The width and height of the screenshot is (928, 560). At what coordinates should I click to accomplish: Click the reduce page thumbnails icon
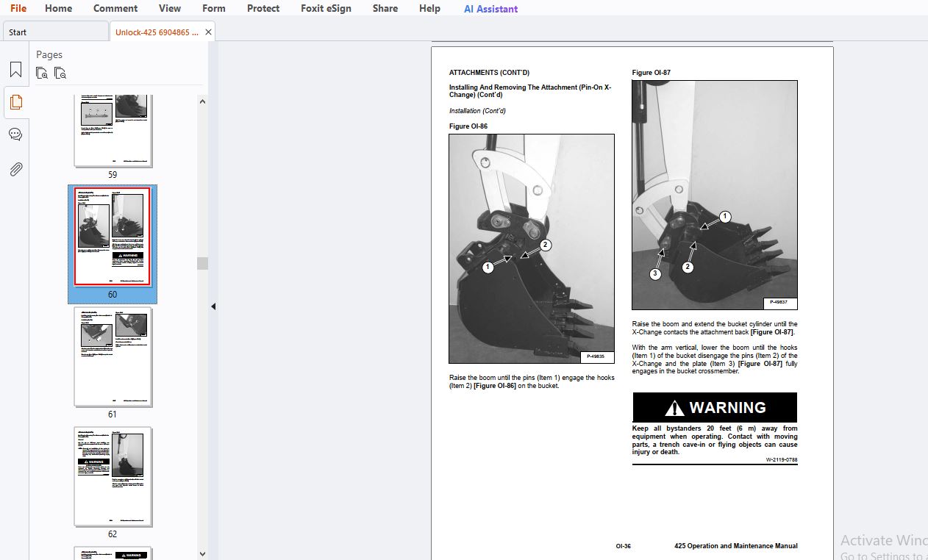click(x=60, y=73)
